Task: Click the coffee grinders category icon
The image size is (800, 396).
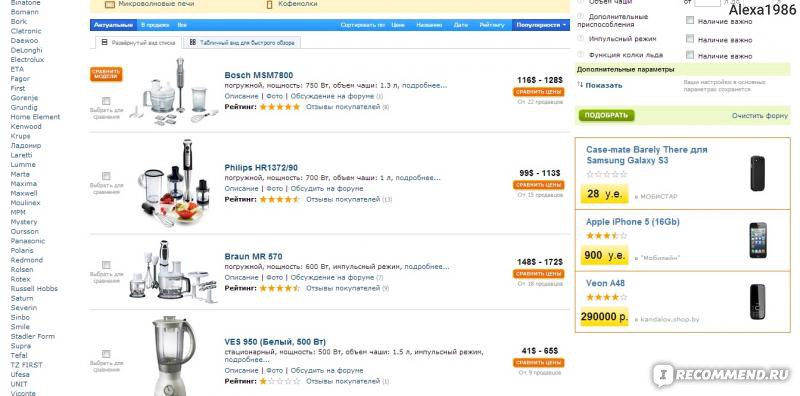Action: pos(270,5)
